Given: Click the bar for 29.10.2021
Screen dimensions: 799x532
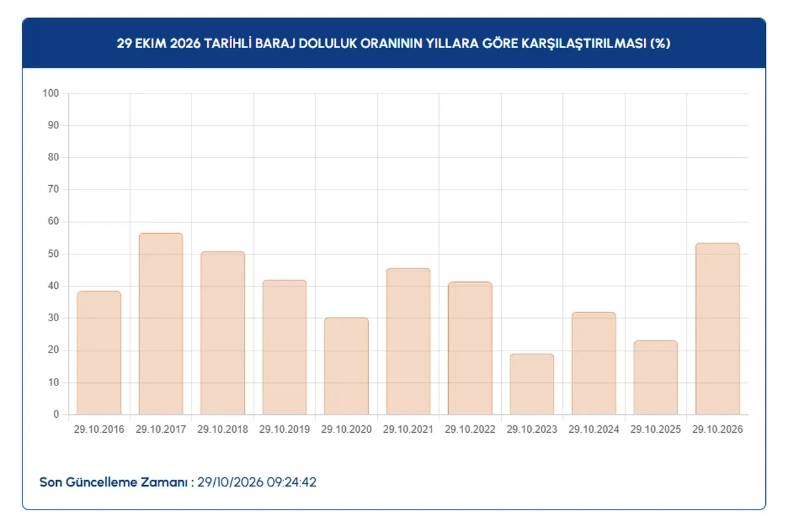Looking at the screenshot, I should pos(408,342).
